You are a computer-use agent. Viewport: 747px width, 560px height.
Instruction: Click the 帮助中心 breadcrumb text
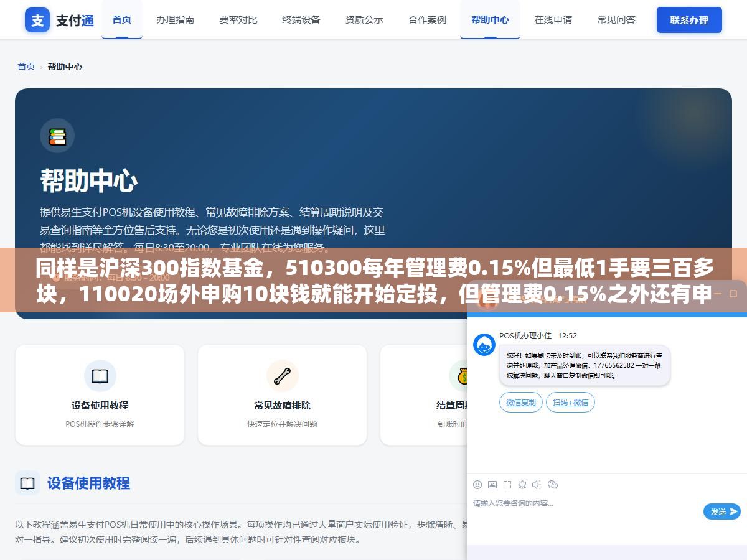pyautogui.click(x=65, y=67)
